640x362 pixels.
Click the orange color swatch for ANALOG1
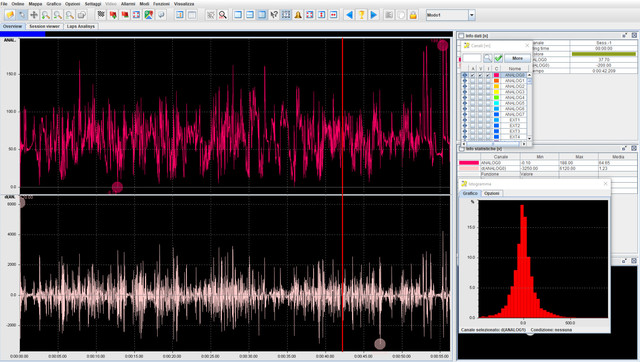[x=496, y=81]
